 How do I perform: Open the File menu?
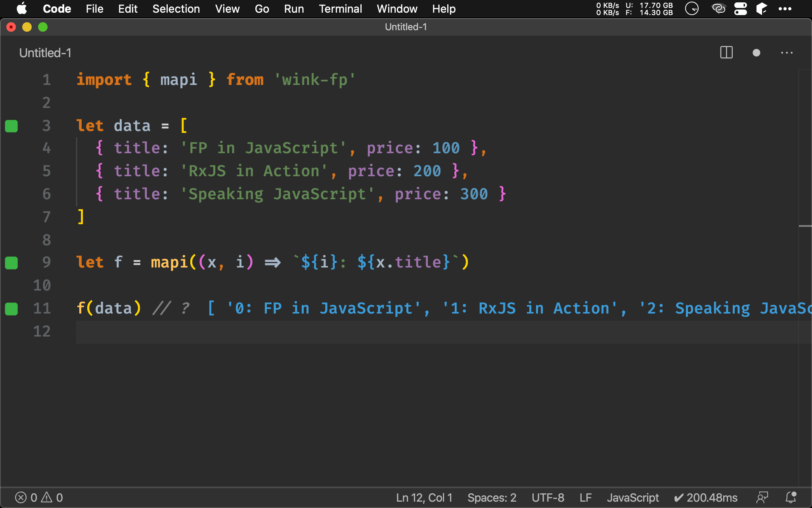94,9
